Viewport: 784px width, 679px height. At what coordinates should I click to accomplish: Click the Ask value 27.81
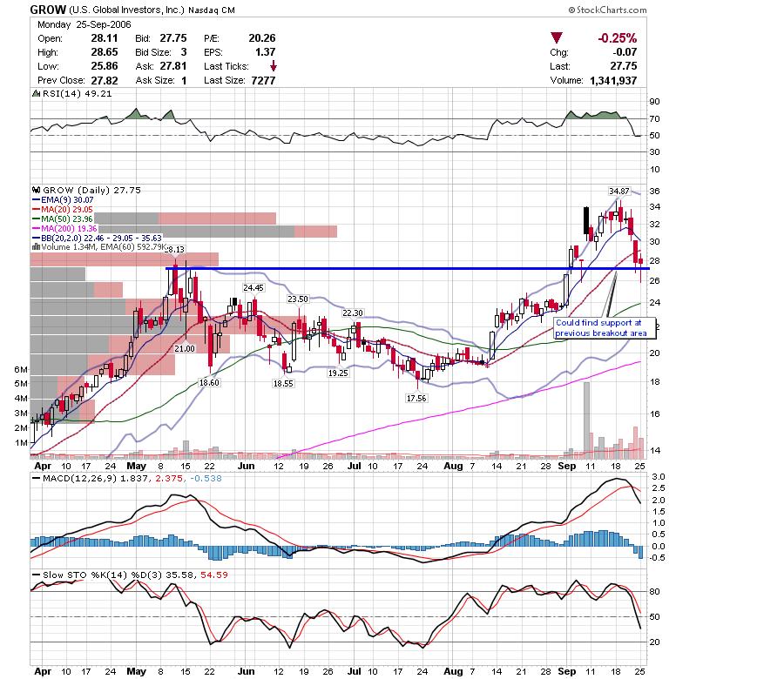[x=173, y=66]
